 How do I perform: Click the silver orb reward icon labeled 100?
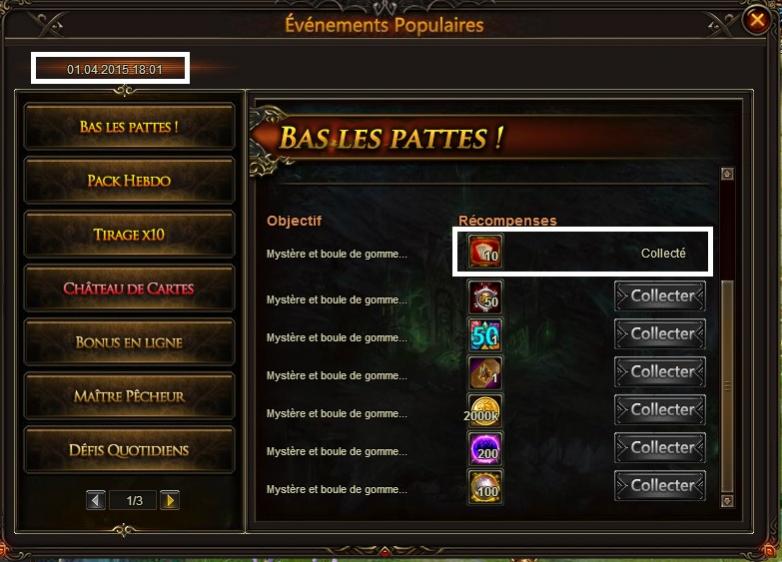point(485,486)
